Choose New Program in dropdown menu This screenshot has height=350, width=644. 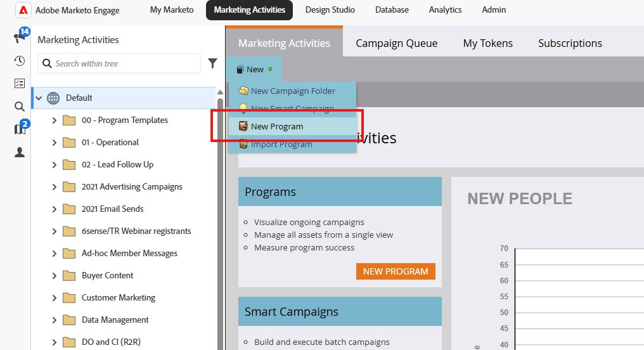coord(292,127)
